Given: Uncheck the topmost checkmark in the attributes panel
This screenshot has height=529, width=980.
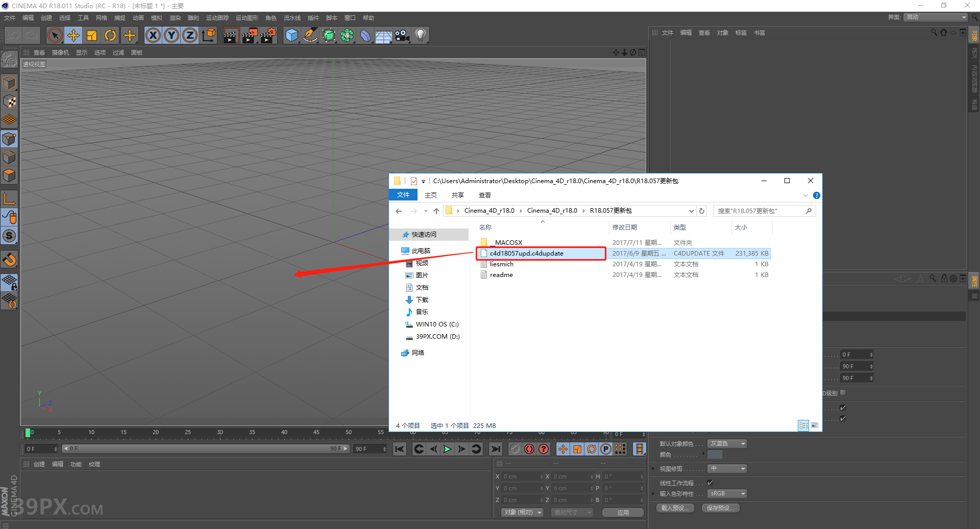Looking at the screenshot, I should (843, 408).
